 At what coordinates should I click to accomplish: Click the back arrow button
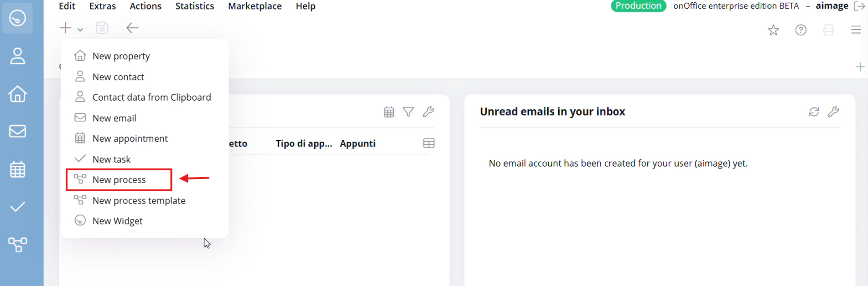(x=132, y=28)
